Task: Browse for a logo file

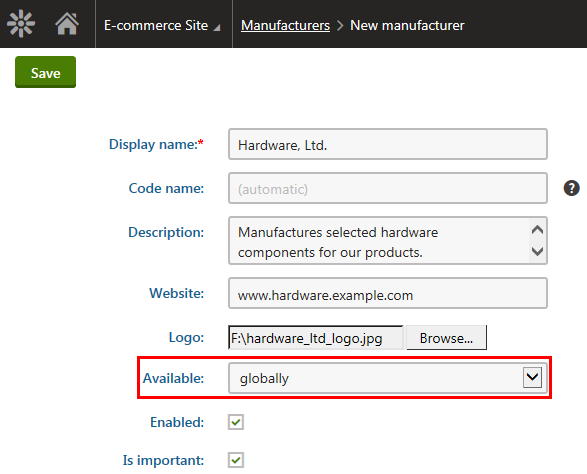Action: coord(446,338)
